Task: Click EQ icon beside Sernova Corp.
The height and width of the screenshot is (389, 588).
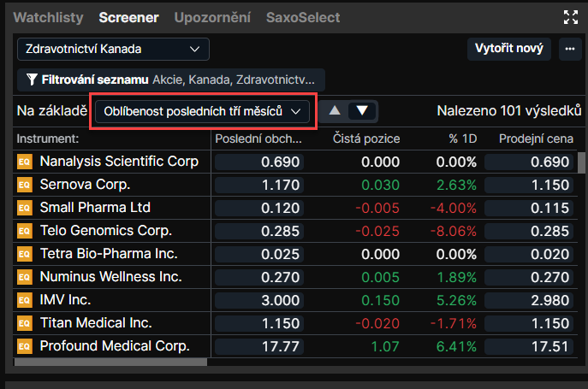Action: pyautogui.click(x=25, y=185)
